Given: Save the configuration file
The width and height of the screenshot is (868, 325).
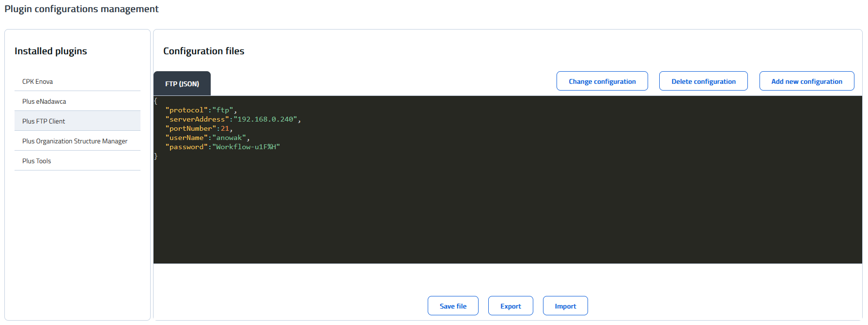Looking at the screenshot, I should [453, 306].
